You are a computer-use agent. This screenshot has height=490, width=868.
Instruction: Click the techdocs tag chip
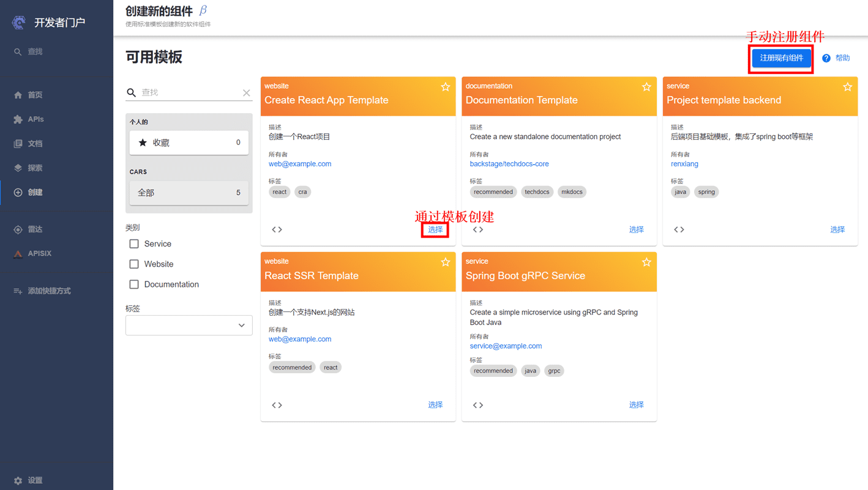click(537, 192)
